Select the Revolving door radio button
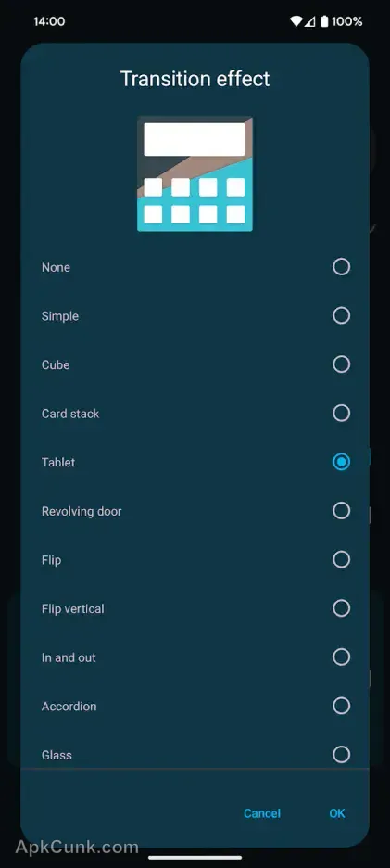This screenshot has width=390, height=868. (x=341, y=510)
